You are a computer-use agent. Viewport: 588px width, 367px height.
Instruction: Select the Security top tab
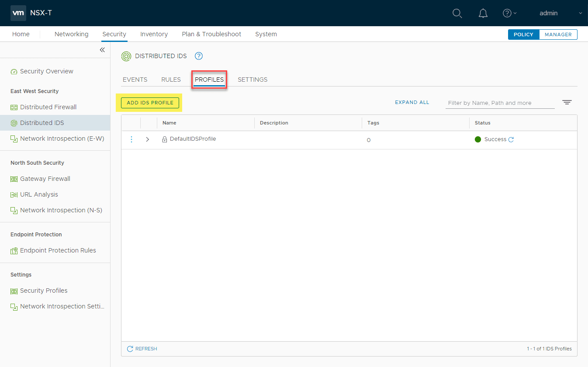114,34
